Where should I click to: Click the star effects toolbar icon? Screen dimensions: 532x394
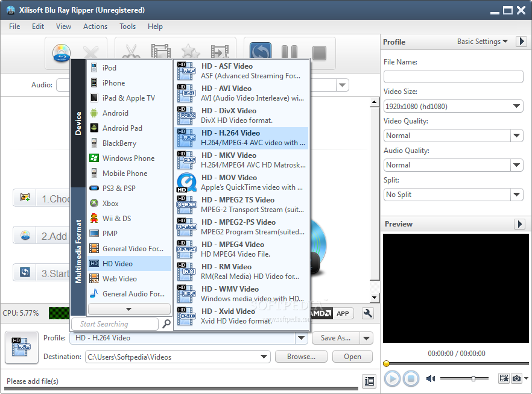(191, 52)
